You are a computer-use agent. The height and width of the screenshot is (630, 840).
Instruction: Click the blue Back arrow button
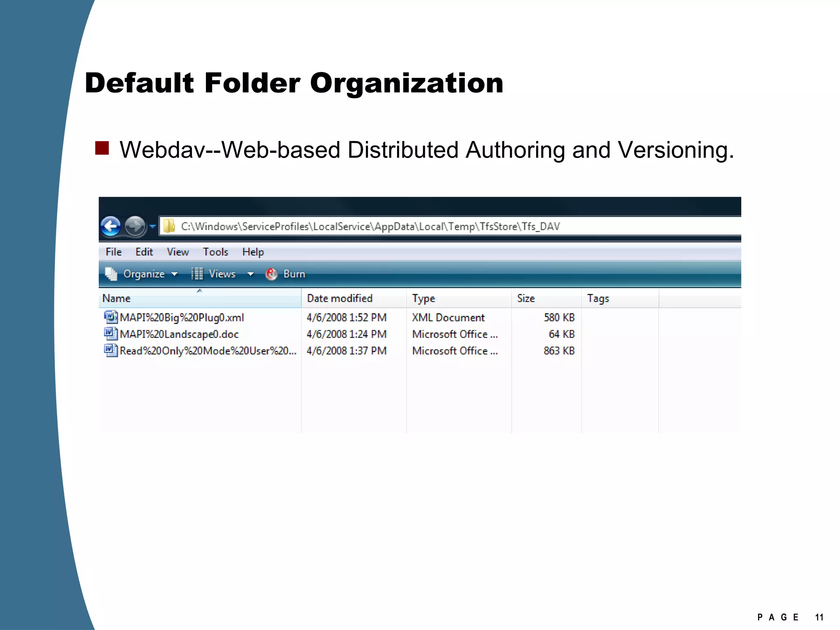tap(110, 226)
